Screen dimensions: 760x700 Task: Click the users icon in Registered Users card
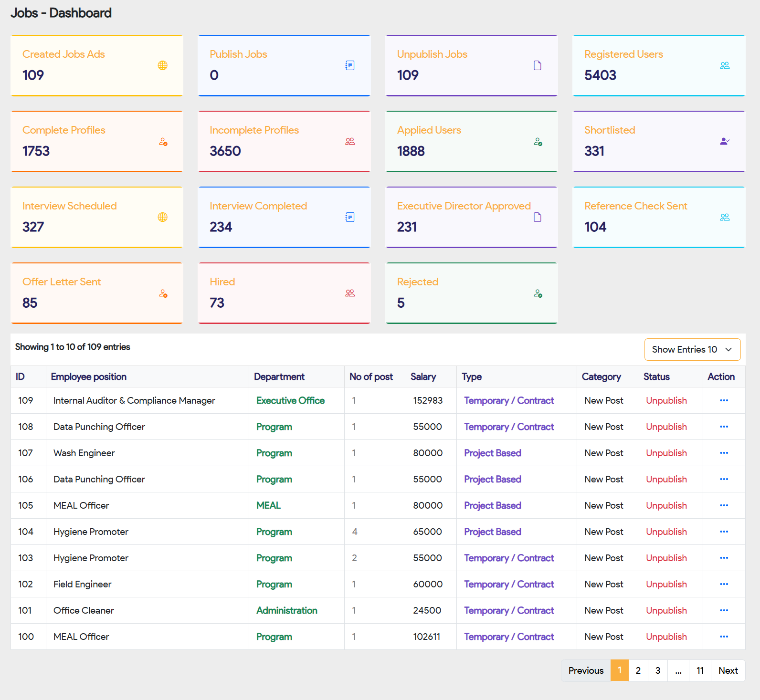pos(725,65)
